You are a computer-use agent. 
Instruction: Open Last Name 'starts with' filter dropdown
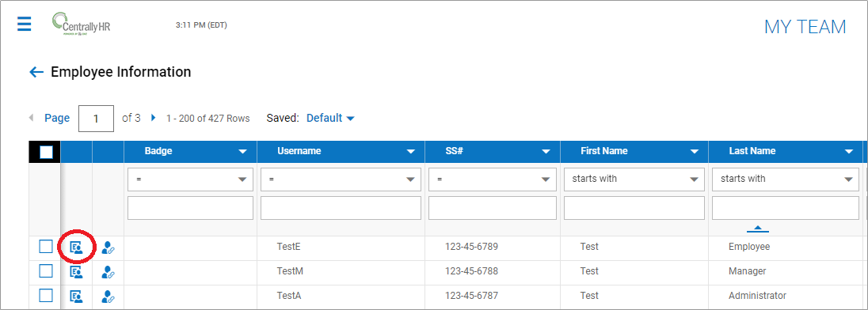(x=786, y=180)
